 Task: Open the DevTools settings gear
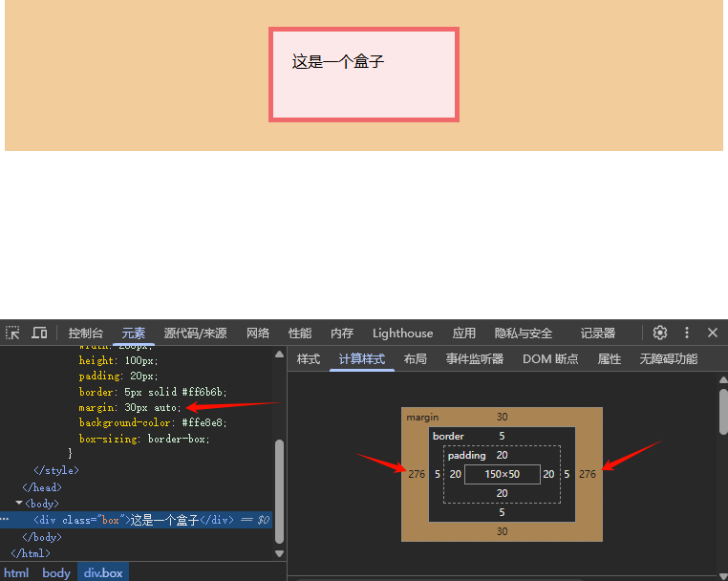(x=660, y=333)
